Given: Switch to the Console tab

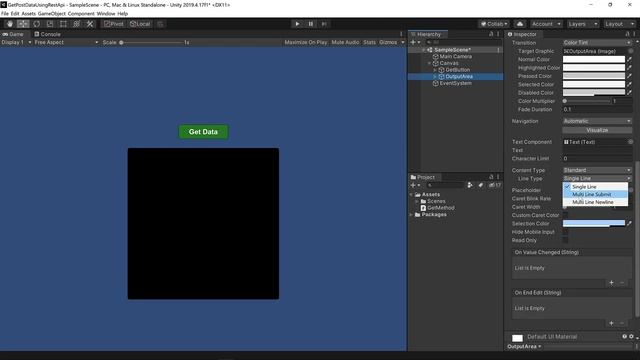Looking at the screenshot, I should [47, 34].
